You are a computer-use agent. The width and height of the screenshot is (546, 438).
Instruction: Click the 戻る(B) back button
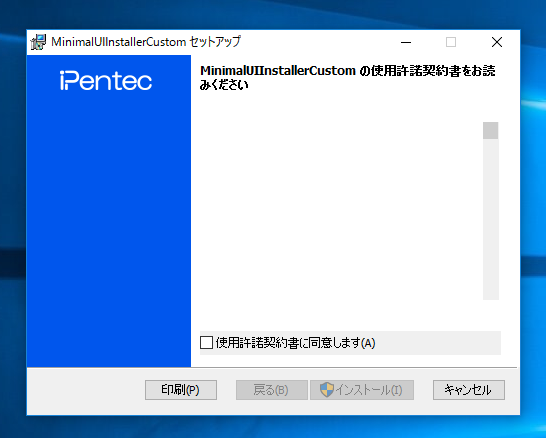tap(272, 390)
